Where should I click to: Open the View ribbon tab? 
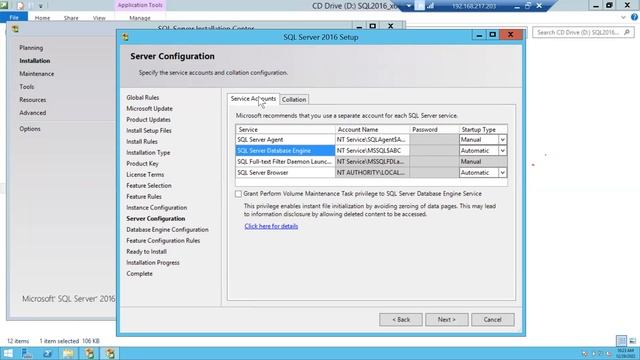99,18
